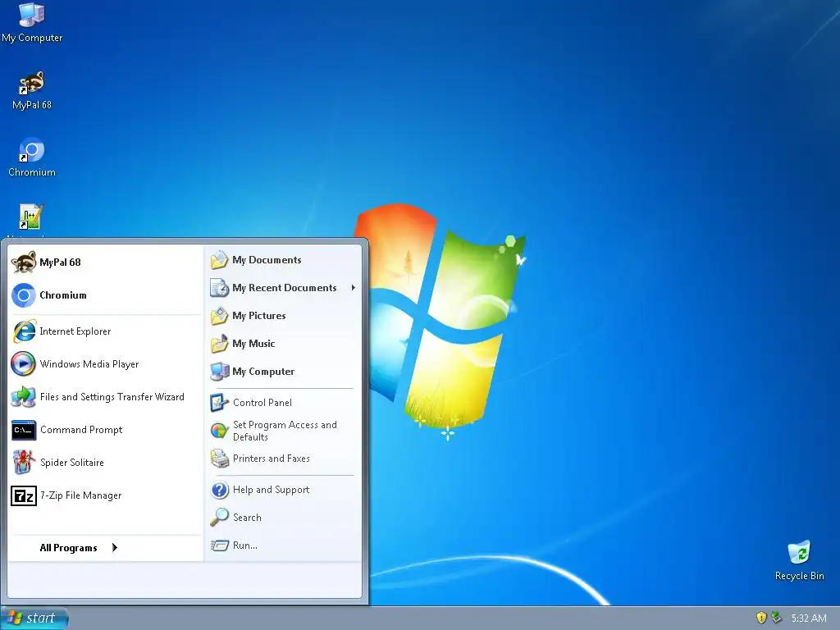
Task: Click the Search magnifying glass icon
Action: 219,518
